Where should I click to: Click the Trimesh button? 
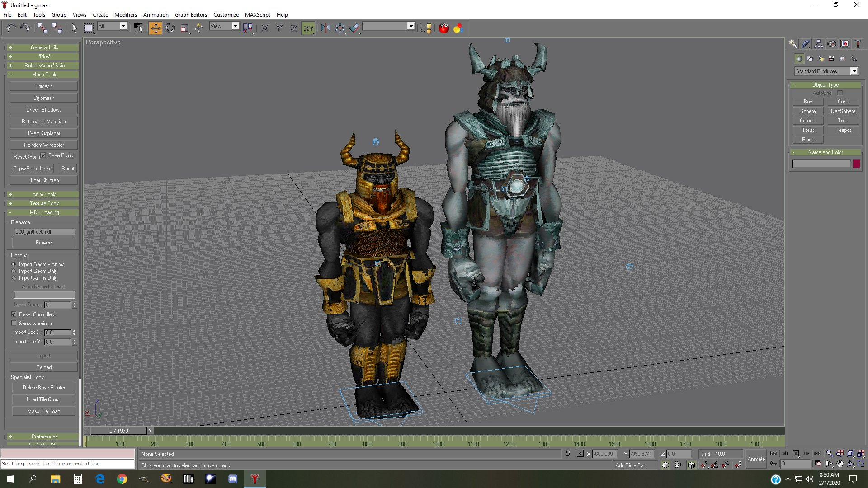(x=44, y=86)
